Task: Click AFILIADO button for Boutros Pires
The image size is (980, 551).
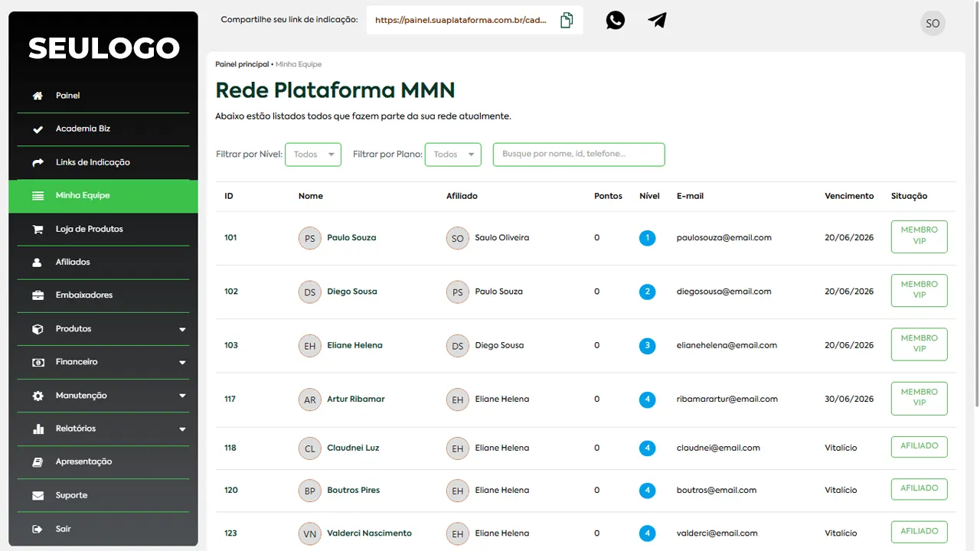Action: click(920, 489)
